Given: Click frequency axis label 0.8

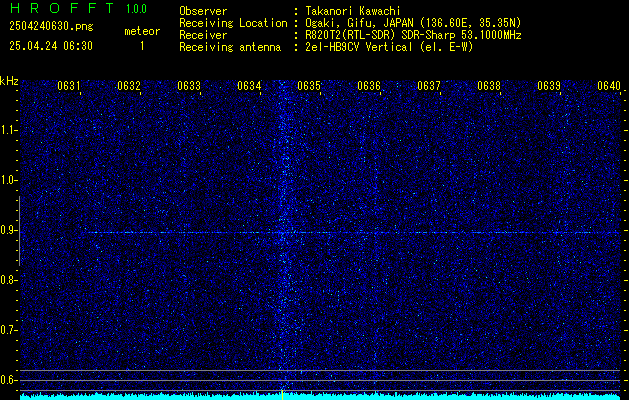Looking at the screenshot, I should [x=8, y=280].
